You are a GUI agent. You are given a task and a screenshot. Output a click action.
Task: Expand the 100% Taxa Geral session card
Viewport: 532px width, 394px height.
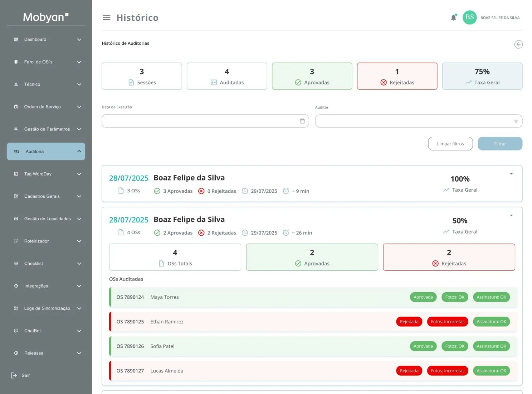[511, 174]
